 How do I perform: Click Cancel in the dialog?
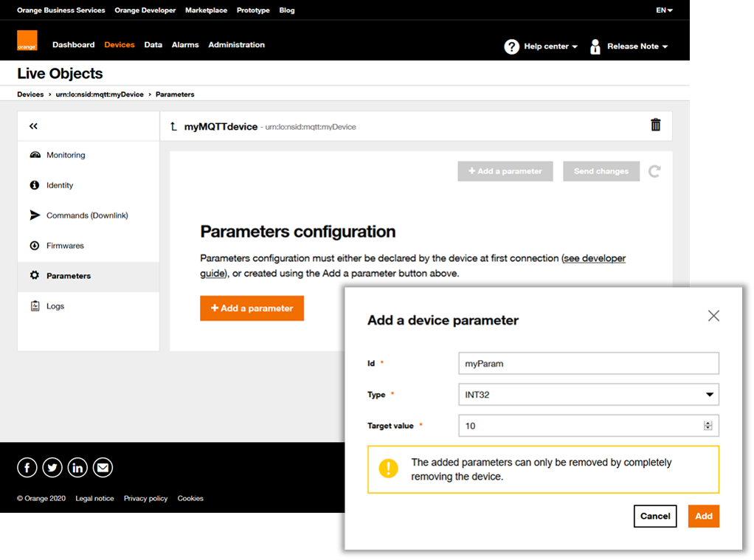coord(655,516)
